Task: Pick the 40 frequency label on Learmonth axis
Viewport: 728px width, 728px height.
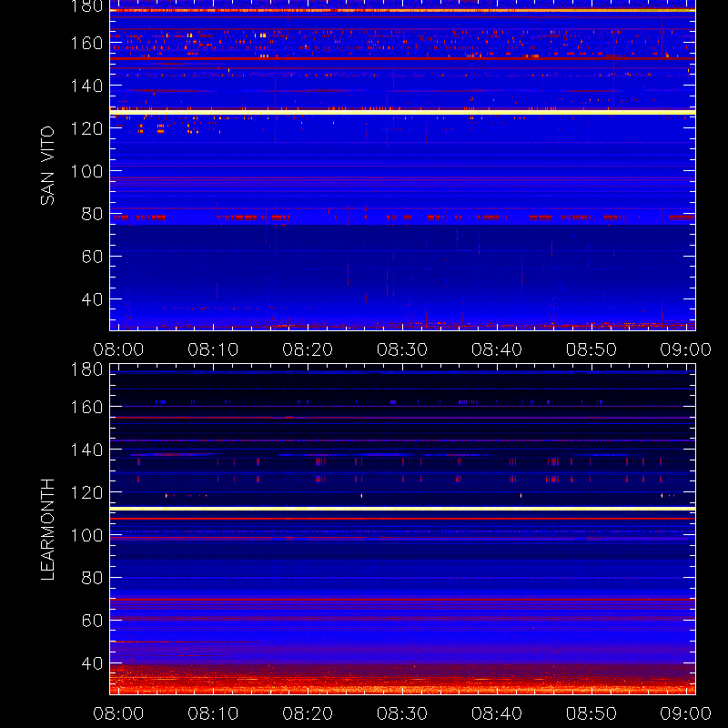Action: [x=92, y=663]
